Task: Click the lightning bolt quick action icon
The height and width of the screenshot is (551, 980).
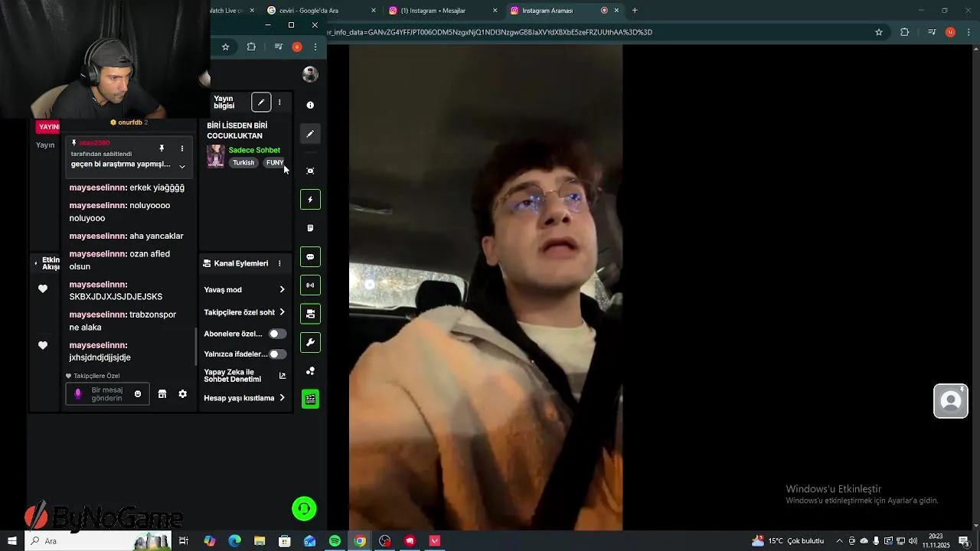Action: click(x=310, y=200)
